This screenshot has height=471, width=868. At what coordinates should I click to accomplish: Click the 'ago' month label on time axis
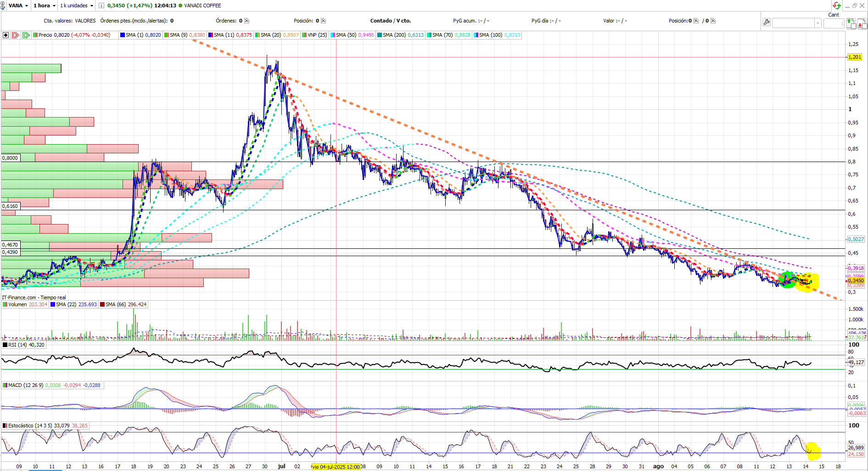pyautogui.click(x=658, y=466)
